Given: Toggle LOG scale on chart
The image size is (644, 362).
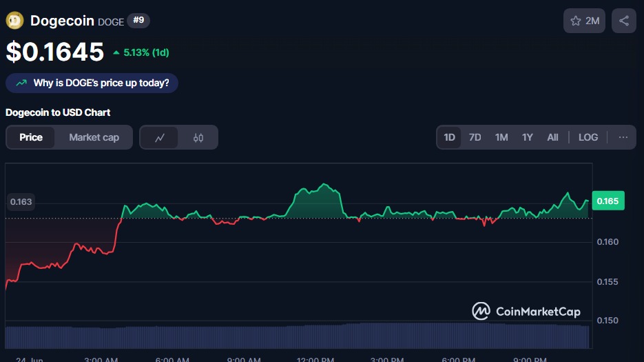Looking at the screenshot, I should (x=588, y=137).
